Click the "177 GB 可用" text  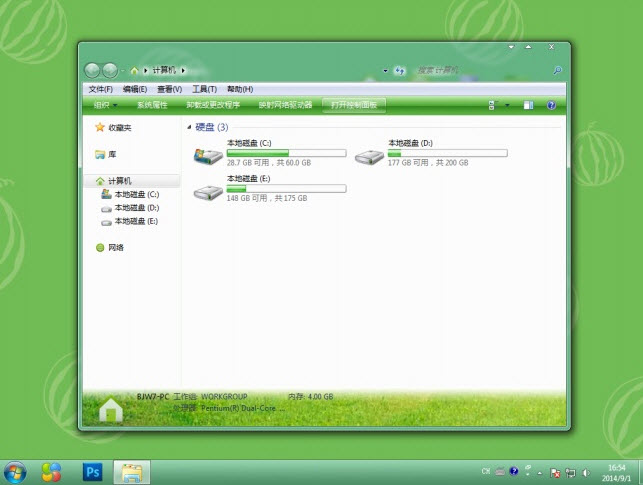408,163
